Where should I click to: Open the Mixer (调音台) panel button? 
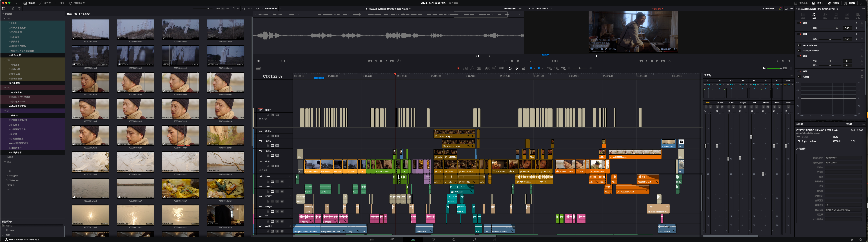pyautogui.click(x=818, y=3)
